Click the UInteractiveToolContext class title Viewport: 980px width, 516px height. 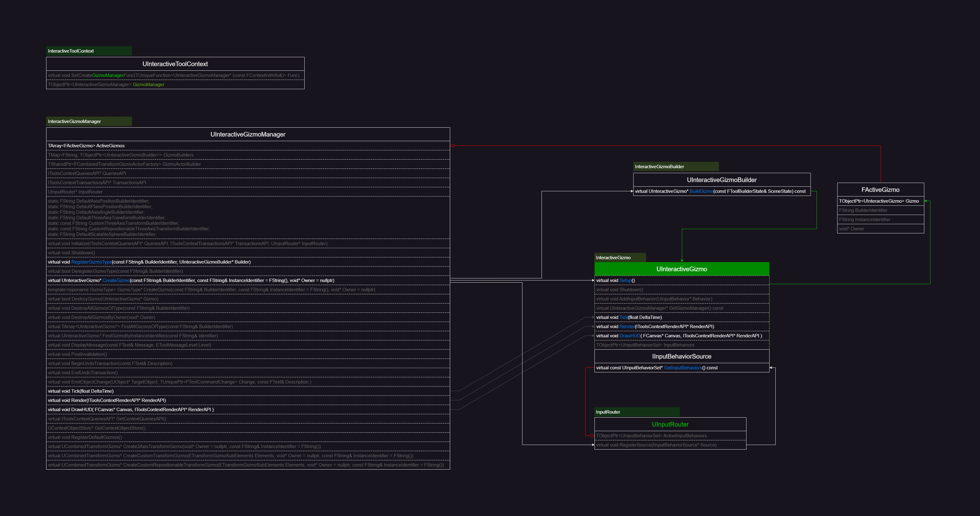click(175, 64)
